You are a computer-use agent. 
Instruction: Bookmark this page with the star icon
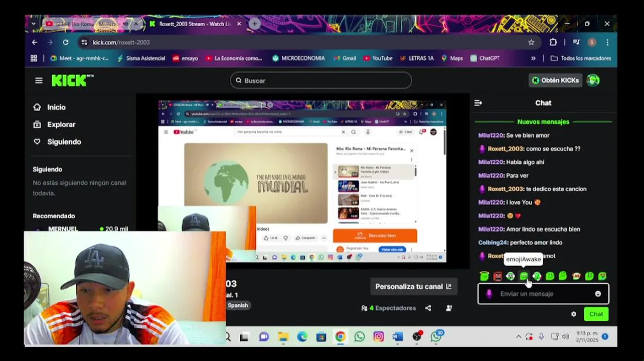531,43
